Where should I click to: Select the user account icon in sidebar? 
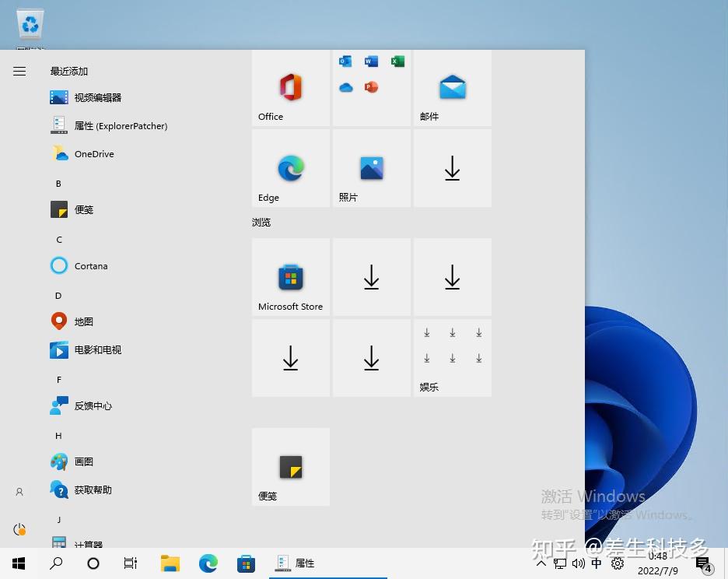[x=19, y=491]
